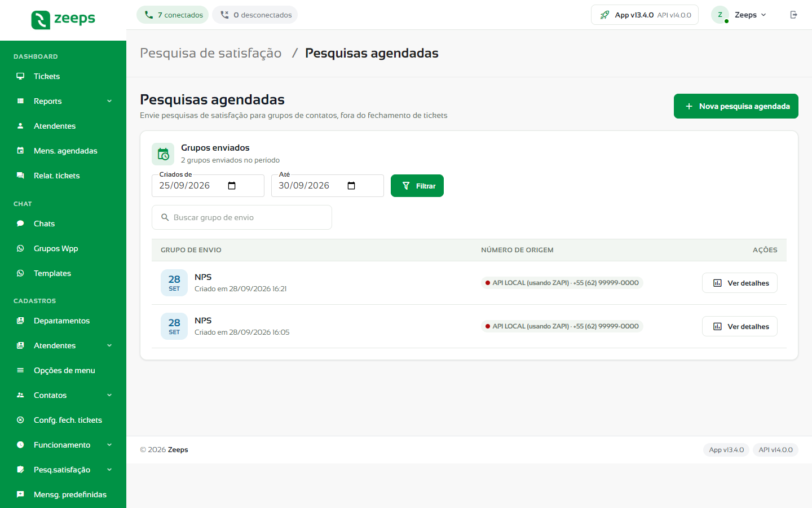812x508 pixels.
Task: Click the Chats bubble icon
Action: [20, 224]
